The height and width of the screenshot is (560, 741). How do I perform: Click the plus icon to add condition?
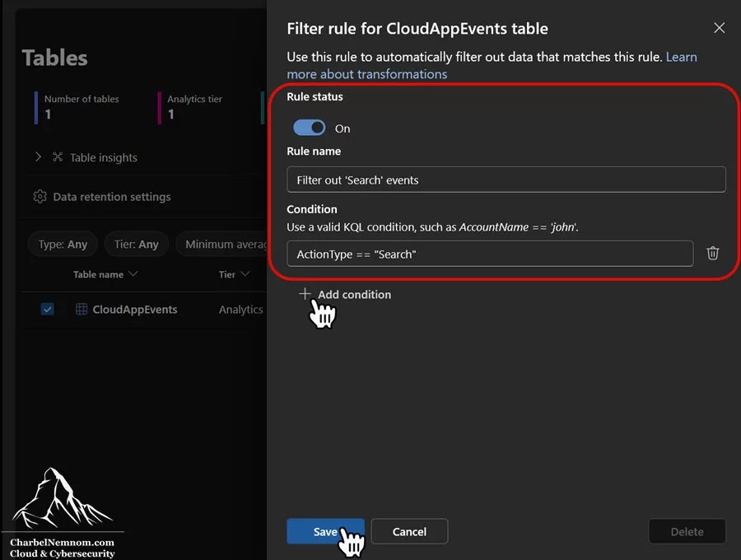point(305,294)
